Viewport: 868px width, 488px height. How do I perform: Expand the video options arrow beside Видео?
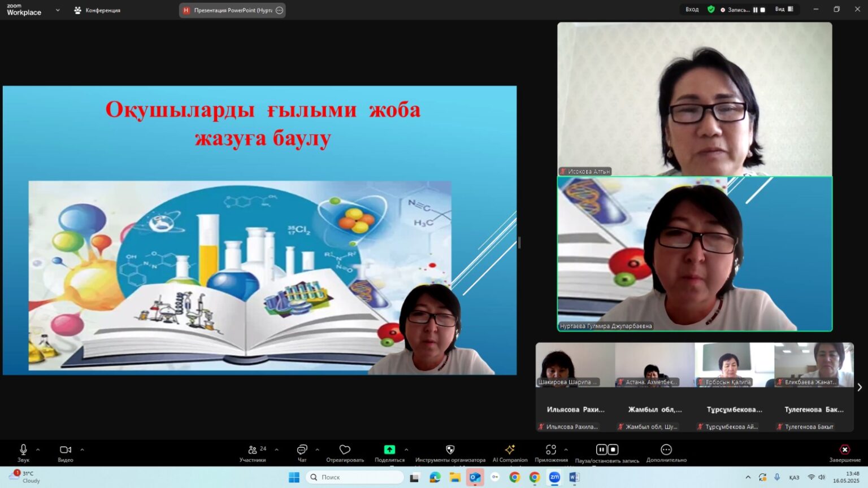(x=82, y=450)
